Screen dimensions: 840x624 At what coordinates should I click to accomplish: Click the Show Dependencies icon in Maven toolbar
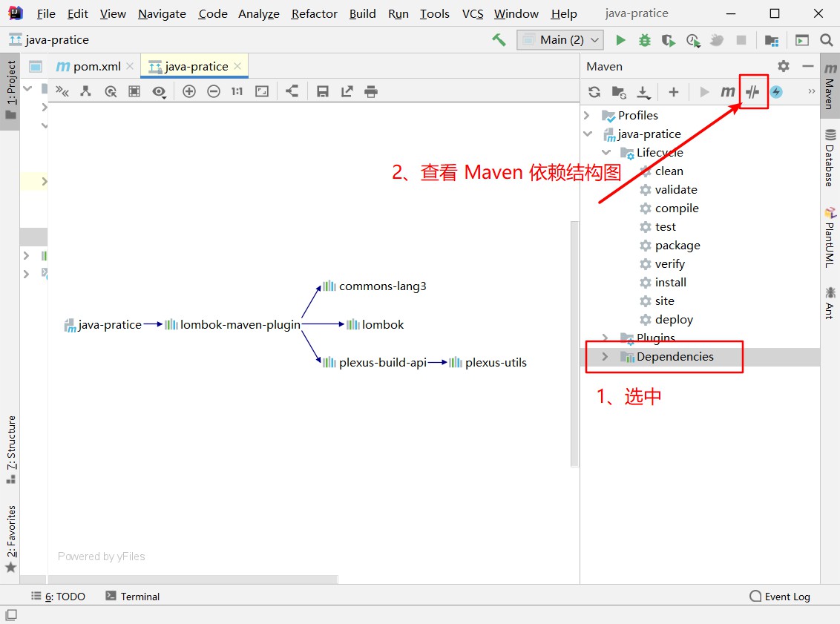[752, 92]
